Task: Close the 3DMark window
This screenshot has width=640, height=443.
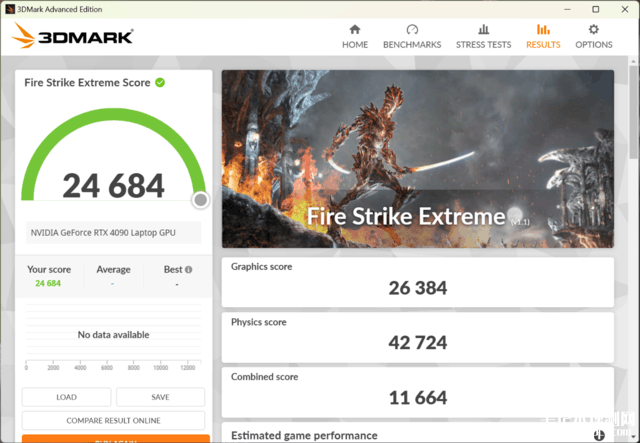Action: coord(625,9)
